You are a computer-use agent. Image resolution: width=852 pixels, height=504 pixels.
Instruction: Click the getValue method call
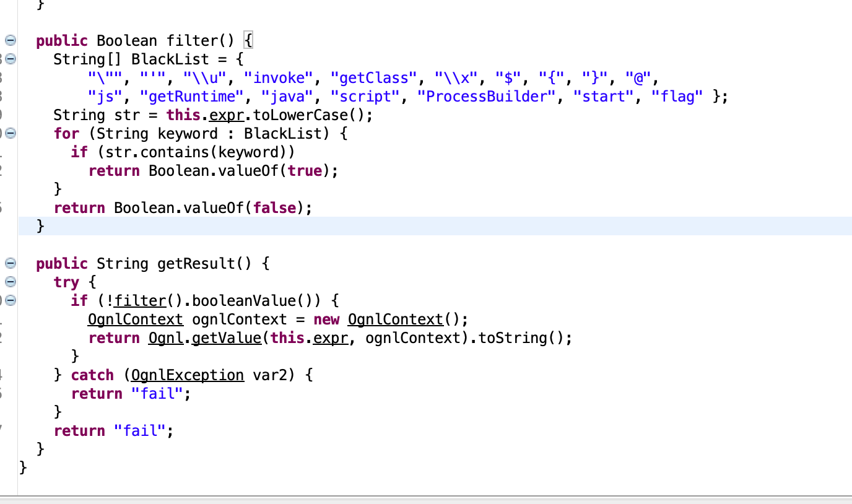227,338
